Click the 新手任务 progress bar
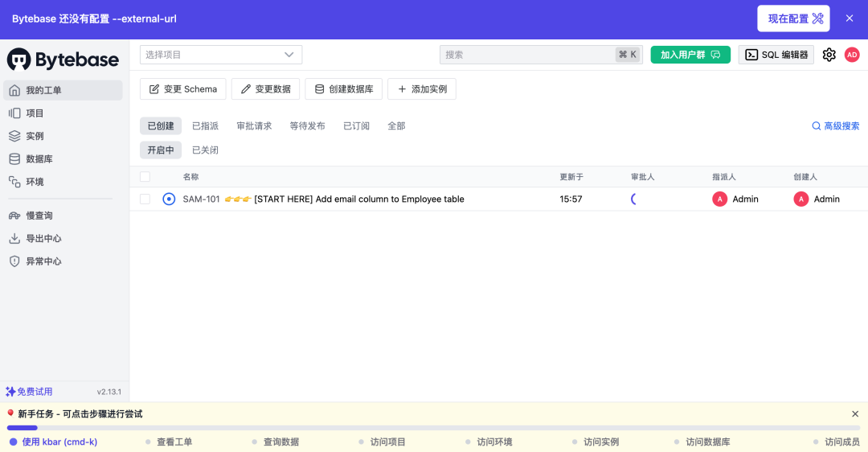This screenshot has height=452, width=868. click(x=433, y=428)
